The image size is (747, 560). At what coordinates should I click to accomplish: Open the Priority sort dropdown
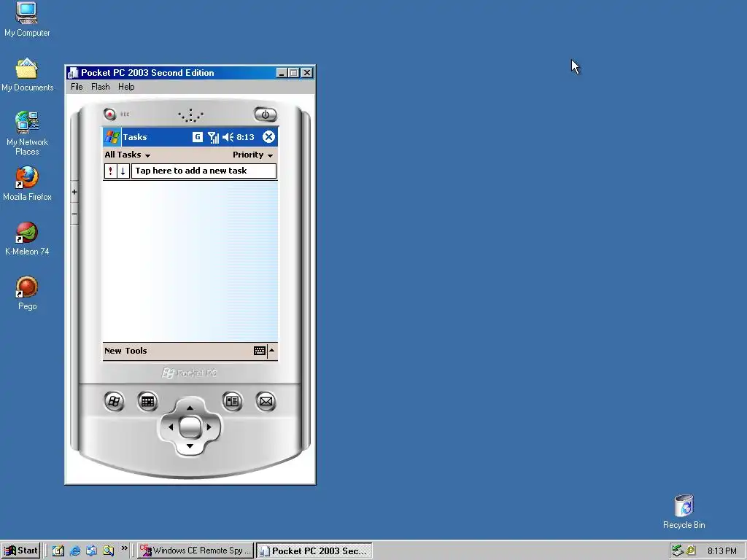click(252, 155)
